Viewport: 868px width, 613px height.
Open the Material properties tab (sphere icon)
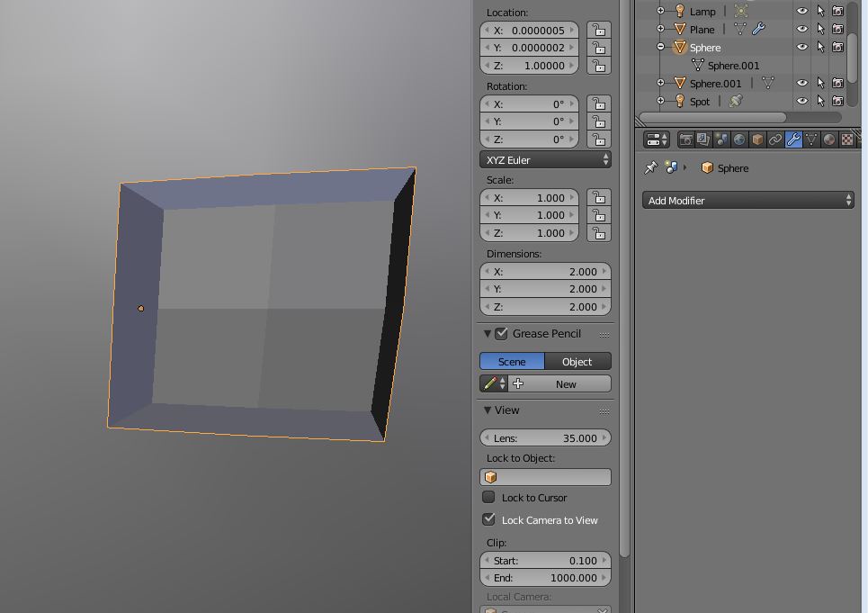click(x=828, y=140)
